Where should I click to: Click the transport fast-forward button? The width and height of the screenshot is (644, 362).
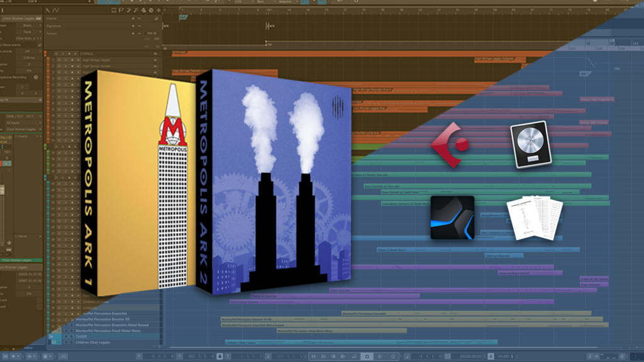[343, 356]
